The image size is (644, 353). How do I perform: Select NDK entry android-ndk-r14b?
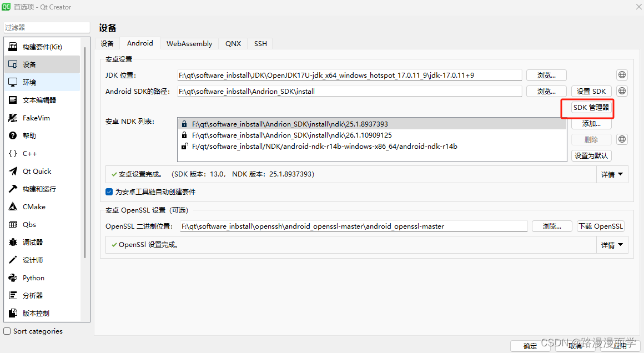pyautogui.click(x=372, y=146)
